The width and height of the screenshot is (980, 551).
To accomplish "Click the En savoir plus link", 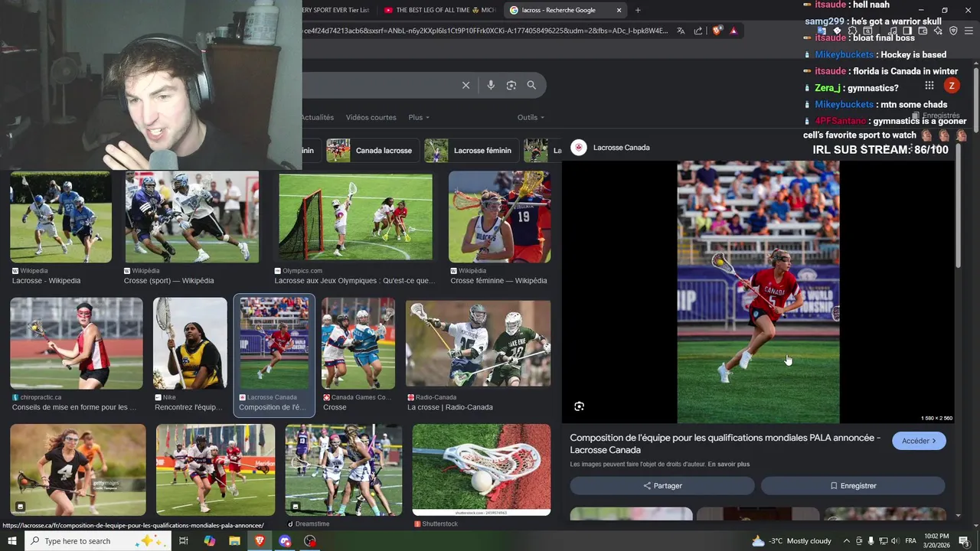I will (x=728, y=465).
